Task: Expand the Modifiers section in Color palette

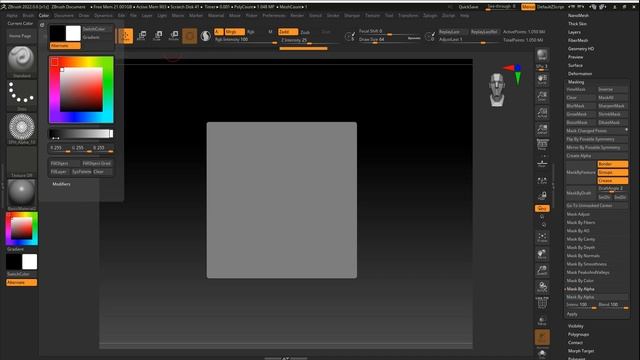Action: (x=62, y=184)
